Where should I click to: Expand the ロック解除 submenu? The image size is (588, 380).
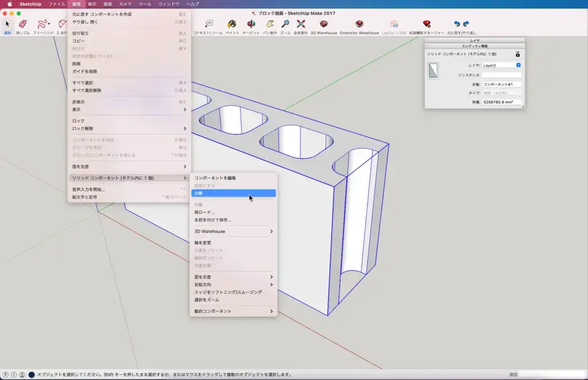(x=129, y=128)
